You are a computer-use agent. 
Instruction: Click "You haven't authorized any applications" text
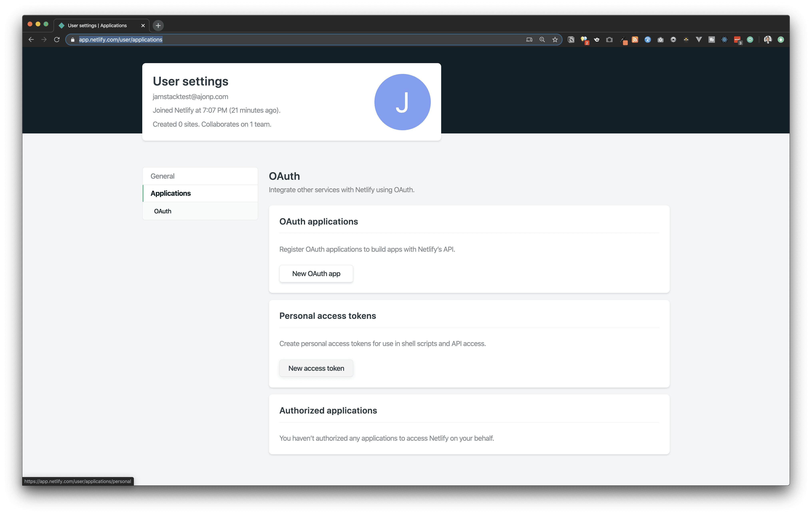[387, 438]
